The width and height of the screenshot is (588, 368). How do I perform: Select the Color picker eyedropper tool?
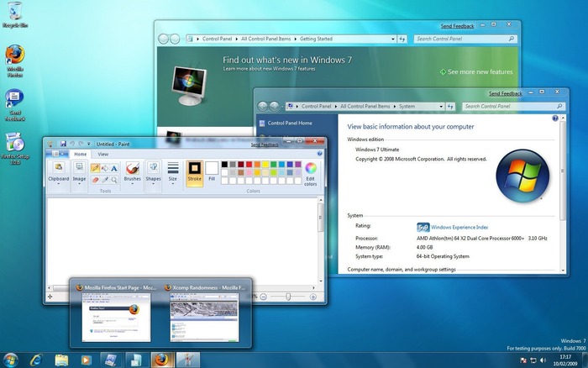(x=105, y=180)
